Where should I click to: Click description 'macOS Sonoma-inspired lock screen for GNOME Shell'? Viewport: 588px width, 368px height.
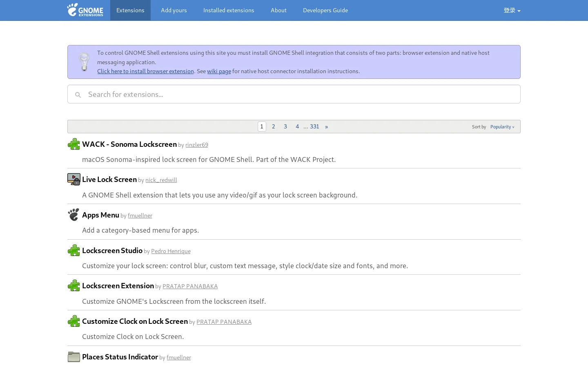pyautogui.click(x=209, y=159)
